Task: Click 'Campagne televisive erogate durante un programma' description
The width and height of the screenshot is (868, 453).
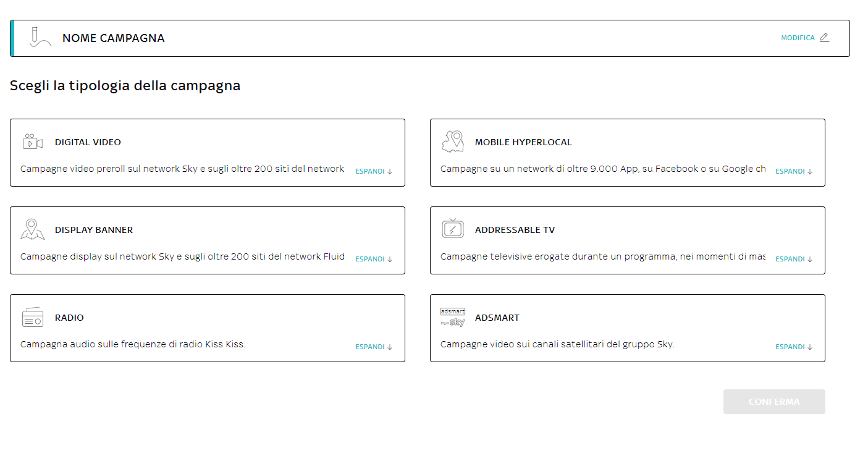Action: click(x=603, y=256)
